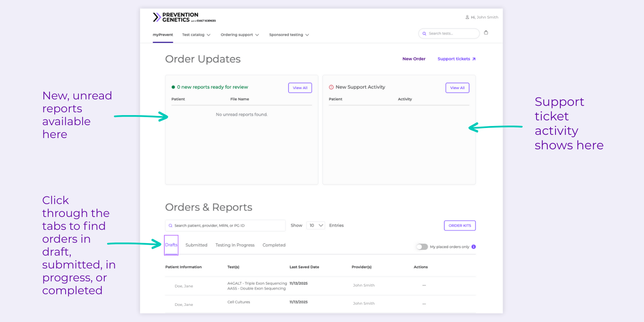644x322 pixels.
Task: Go to the Completed tab
Action: (274, 245)
